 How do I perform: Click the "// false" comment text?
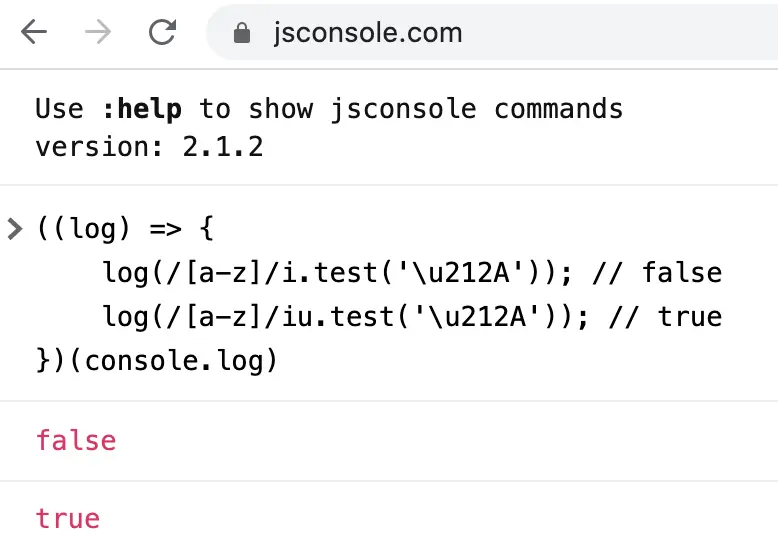point(657,273)
